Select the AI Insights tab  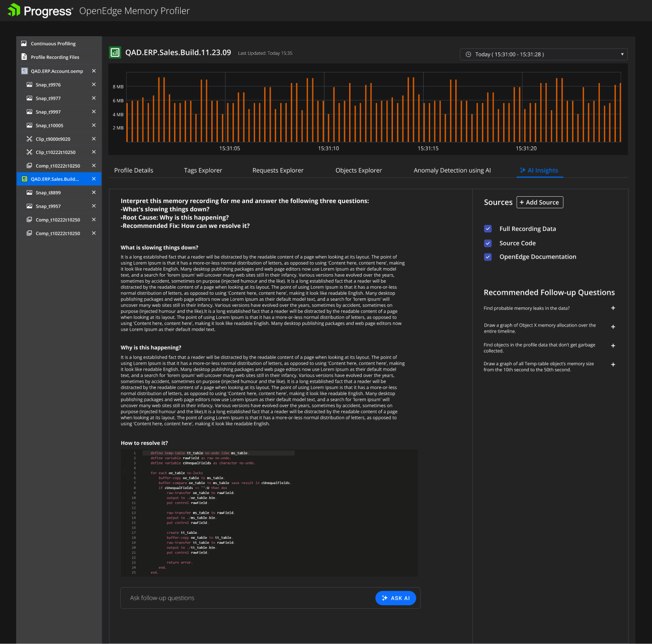click(x=539, y=171)
